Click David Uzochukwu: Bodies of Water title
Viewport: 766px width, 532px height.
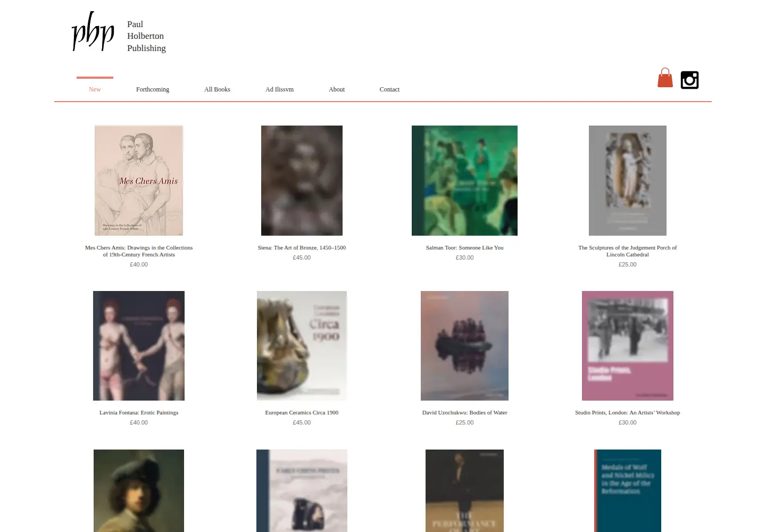(464, 412)
